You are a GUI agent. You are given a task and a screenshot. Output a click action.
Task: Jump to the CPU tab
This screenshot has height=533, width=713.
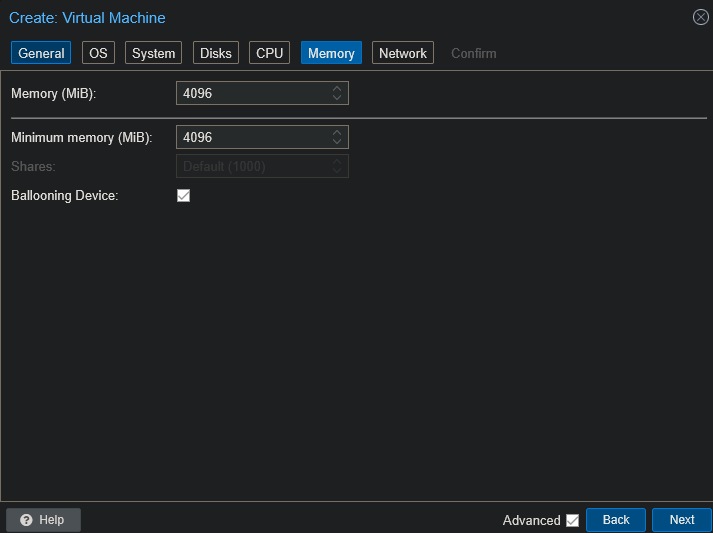[270, 53]
